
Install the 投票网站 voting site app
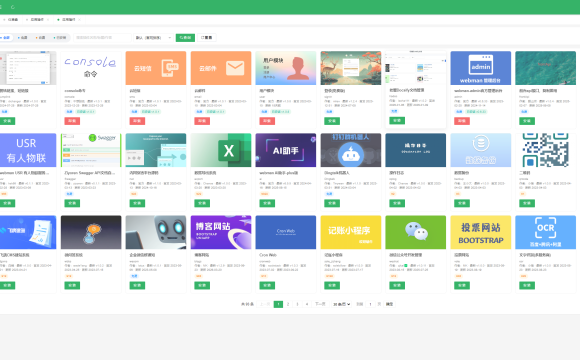(x=462, y=285)
